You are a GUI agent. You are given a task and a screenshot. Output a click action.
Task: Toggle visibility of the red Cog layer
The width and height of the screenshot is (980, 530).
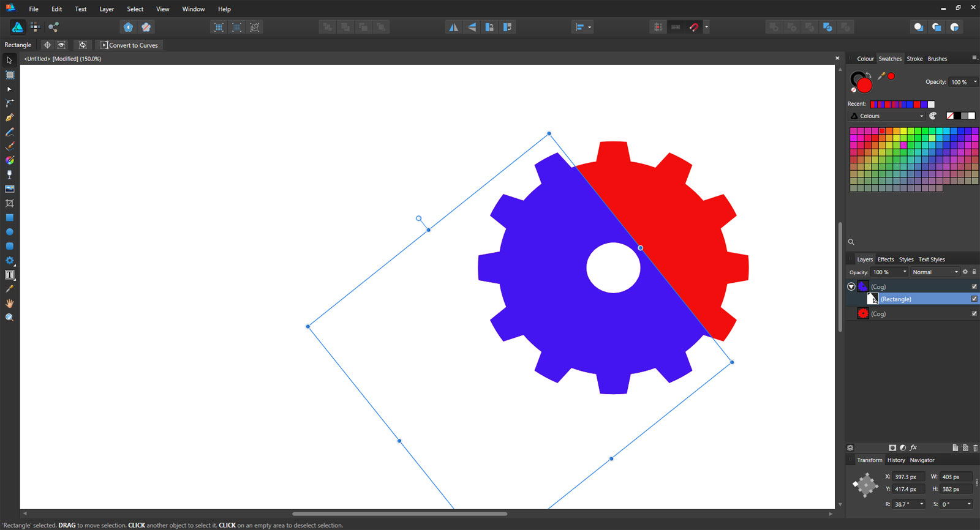point(974,313)
